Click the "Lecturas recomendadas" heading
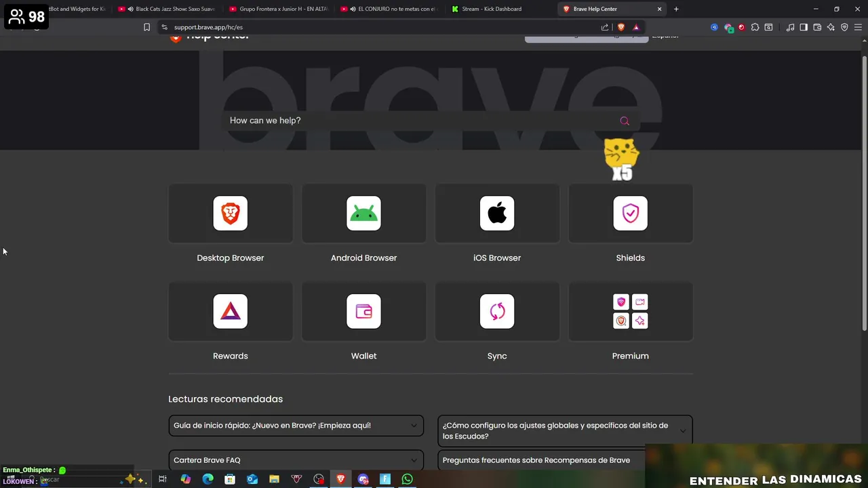This screenshot has height=488, width=868. [226, 399]
